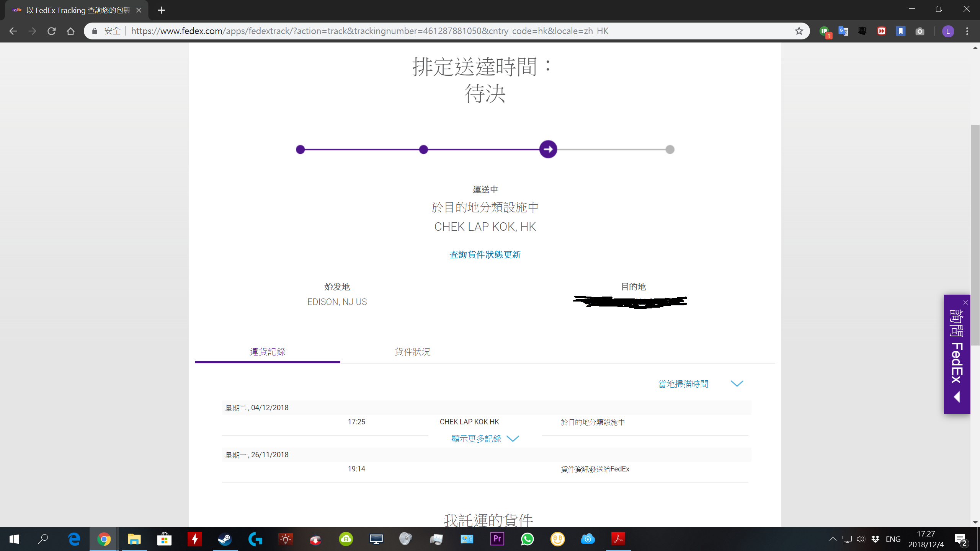Open Steam from the taskbar
This screenshot has height=551, width=980.
pyautogui.click(x=225, y=539)
